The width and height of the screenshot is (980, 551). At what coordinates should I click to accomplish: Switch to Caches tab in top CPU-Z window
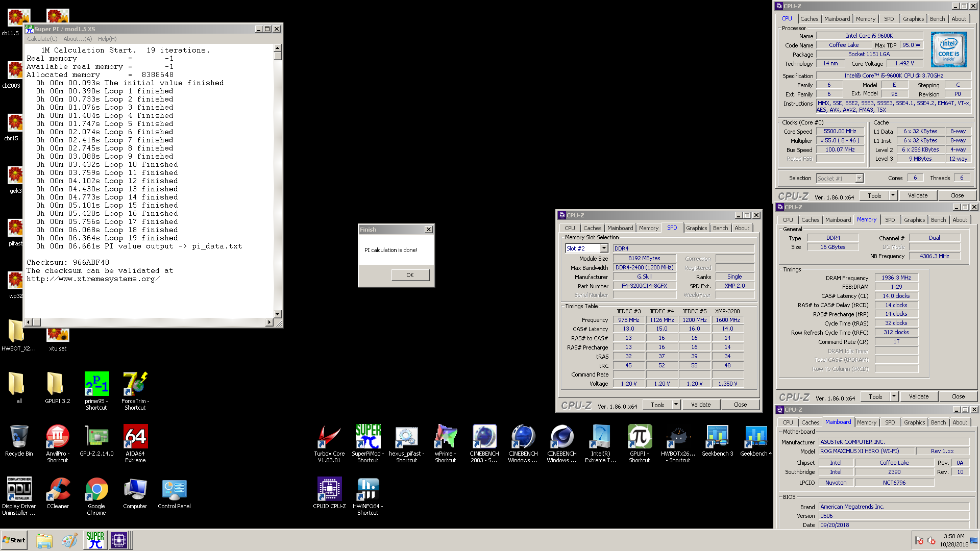809,19
